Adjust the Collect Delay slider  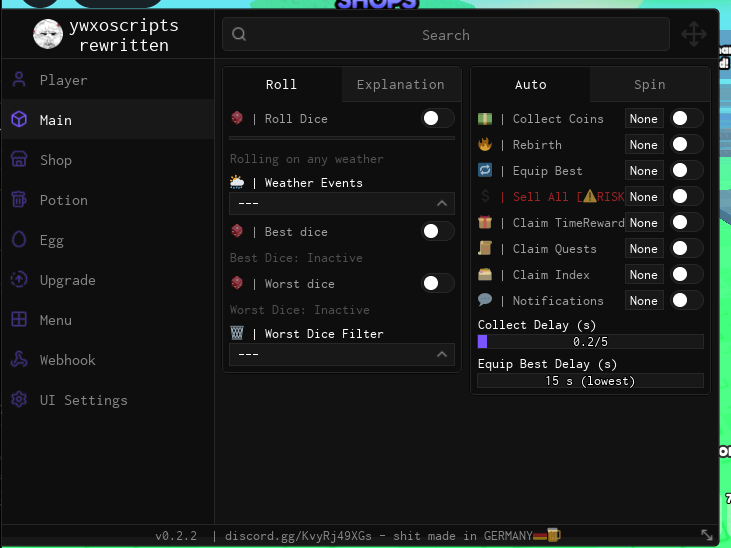pyautogui.click(x=590, y=341)
